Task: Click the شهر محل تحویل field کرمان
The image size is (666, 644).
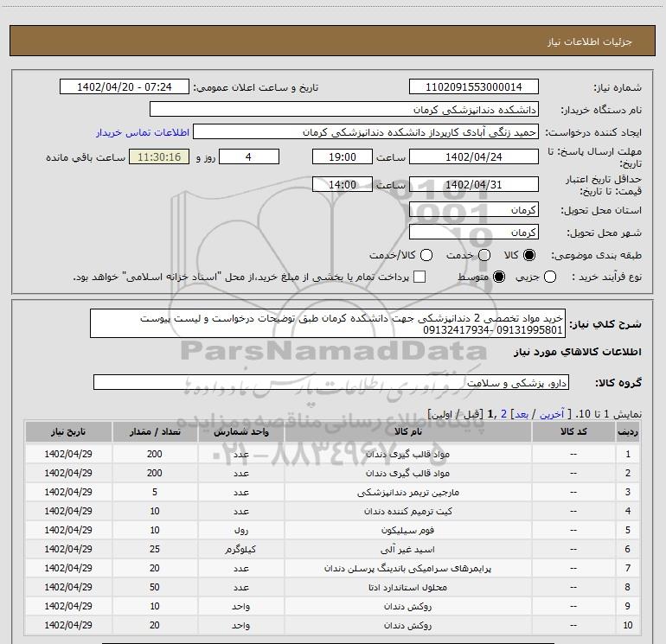Action: pyautogui.click(x=474, y=233)
